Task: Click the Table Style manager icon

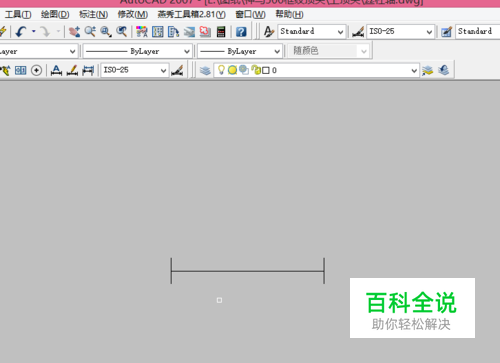Action: [447, 32]
